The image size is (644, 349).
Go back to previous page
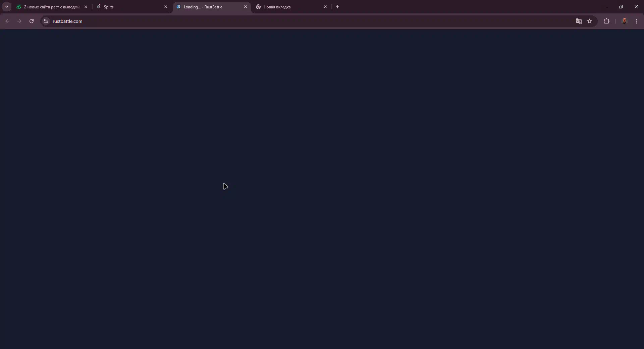pyautogui.click(x=7, y=21)
